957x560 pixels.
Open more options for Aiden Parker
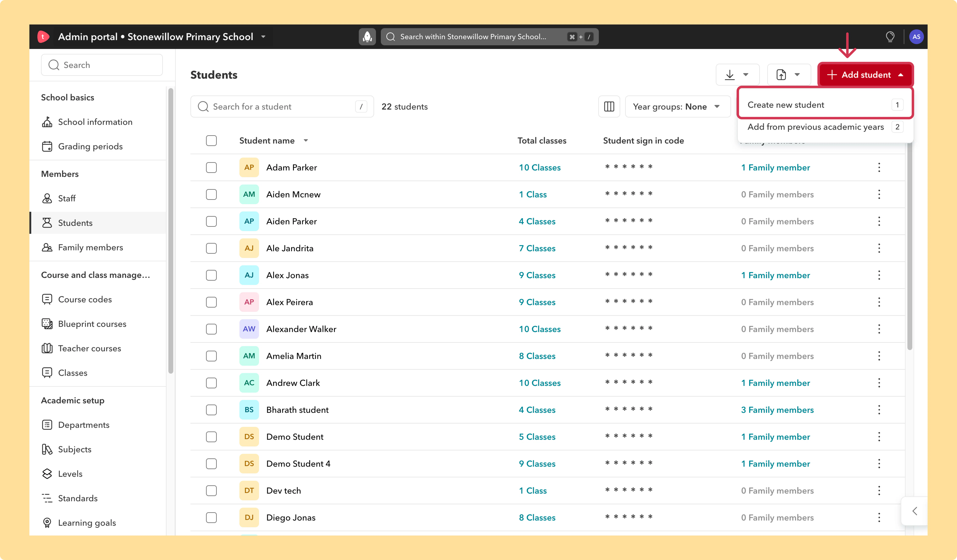[879, 221]
